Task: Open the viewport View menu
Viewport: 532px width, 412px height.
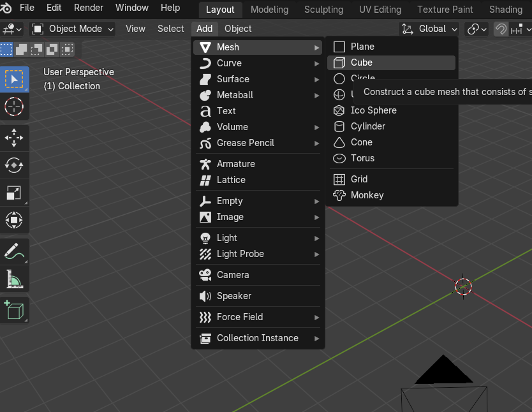Action: point(135,29)
